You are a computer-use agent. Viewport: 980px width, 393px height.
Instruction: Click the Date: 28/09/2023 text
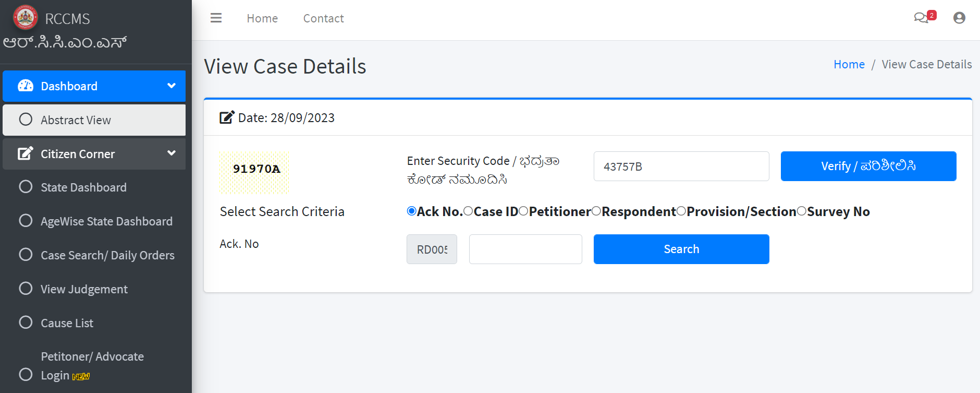(286, 117)
